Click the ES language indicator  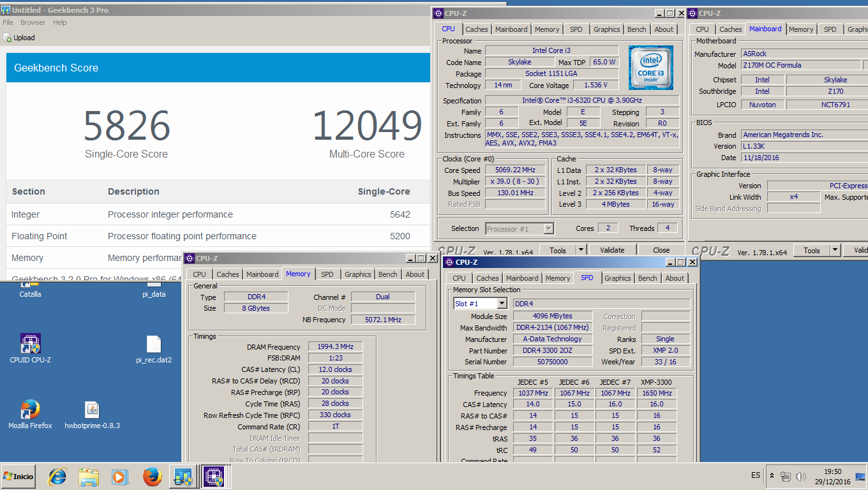(x=756, y=475)
